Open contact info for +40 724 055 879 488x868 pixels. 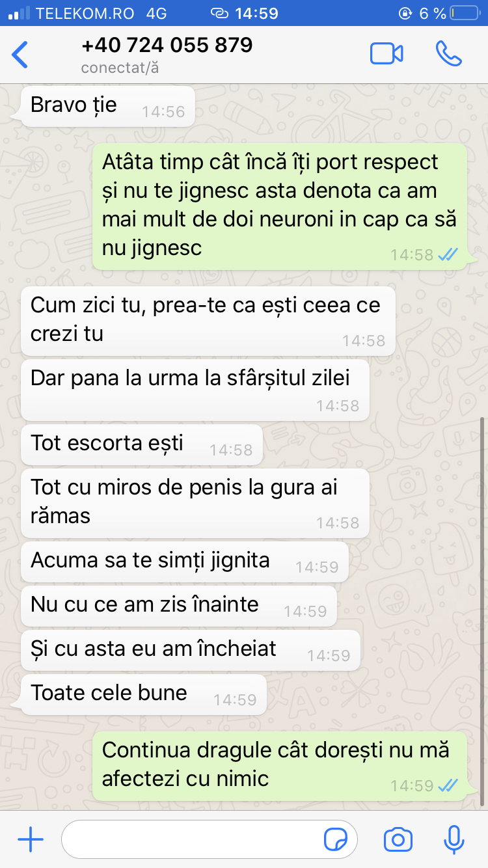coord(167,45)
